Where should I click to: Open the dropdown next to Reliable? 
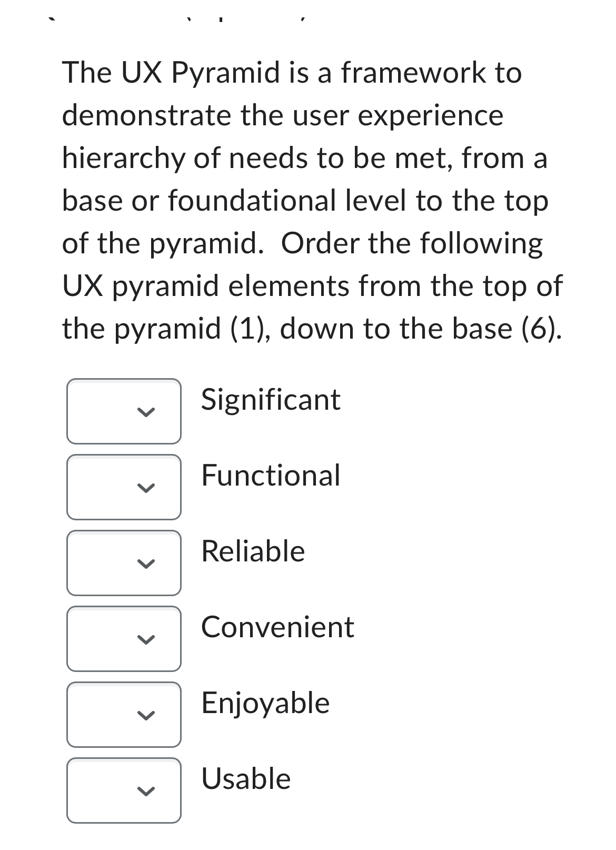(124, 563)
